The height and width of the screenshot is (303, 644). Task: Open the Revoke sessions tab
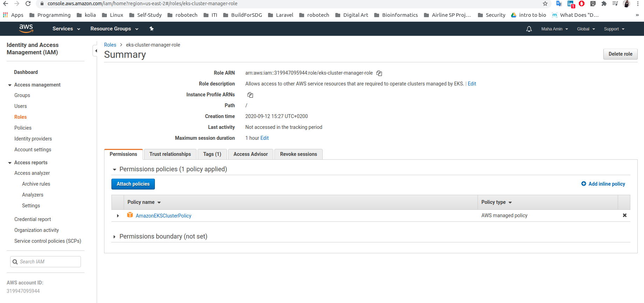(299, 154)
